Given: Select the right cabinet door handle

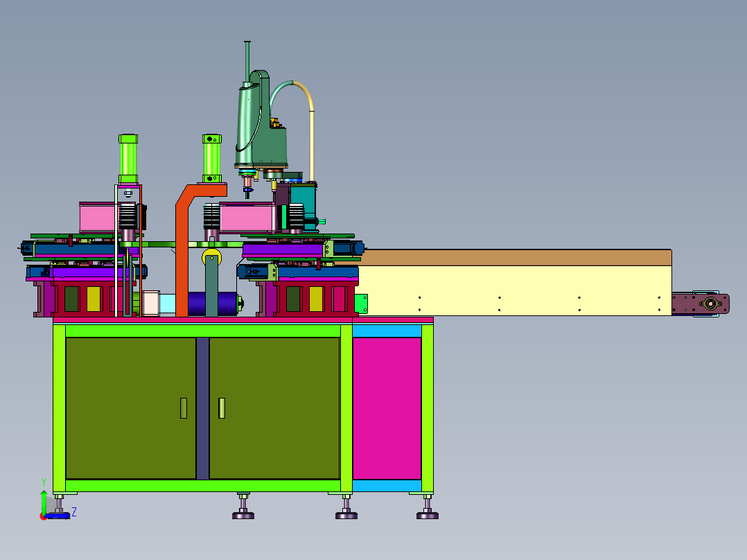Looking at the screenshot, I should point(222,408).
